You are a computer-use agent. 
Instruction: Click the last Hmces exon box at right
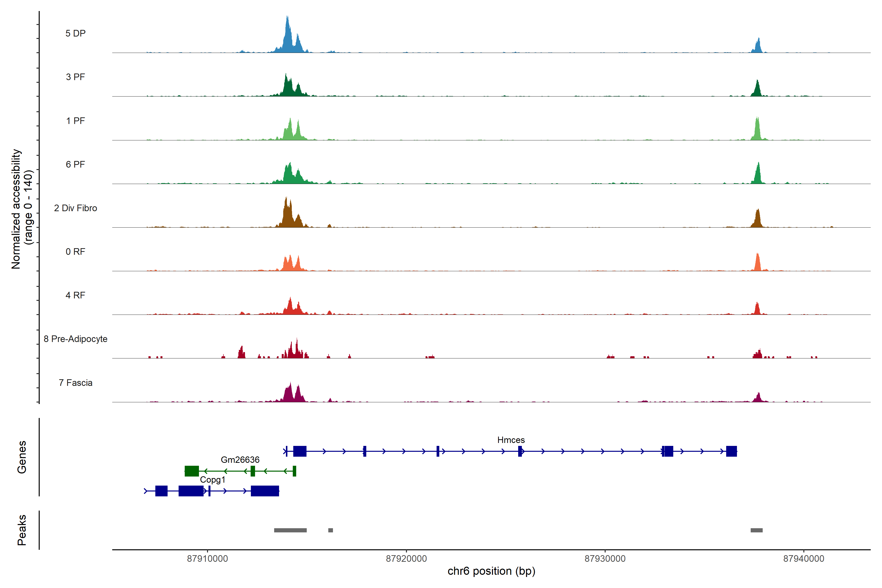click(731, 451)
